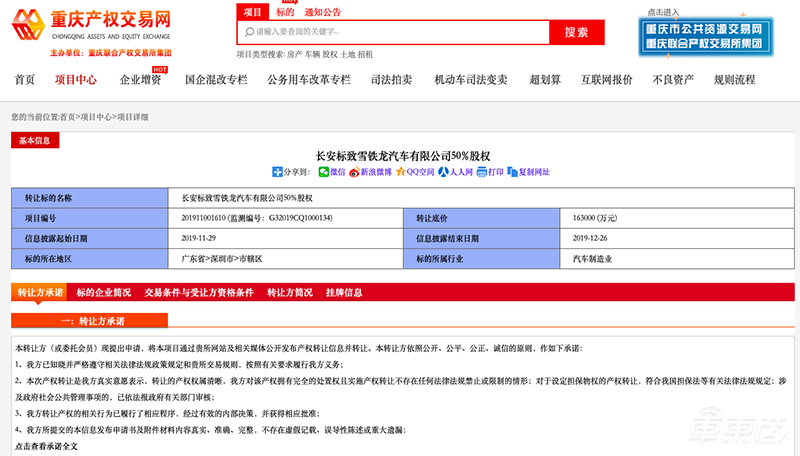The width and height of the screenshot is (800, 456).
Task: Open 项目中心 in navigation bar
Action: (76, 80)
